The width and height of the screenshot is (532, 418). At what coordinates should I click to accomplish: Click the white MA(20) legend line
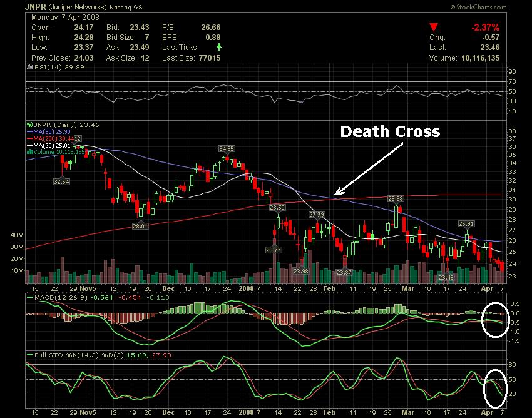click(30, 146)
